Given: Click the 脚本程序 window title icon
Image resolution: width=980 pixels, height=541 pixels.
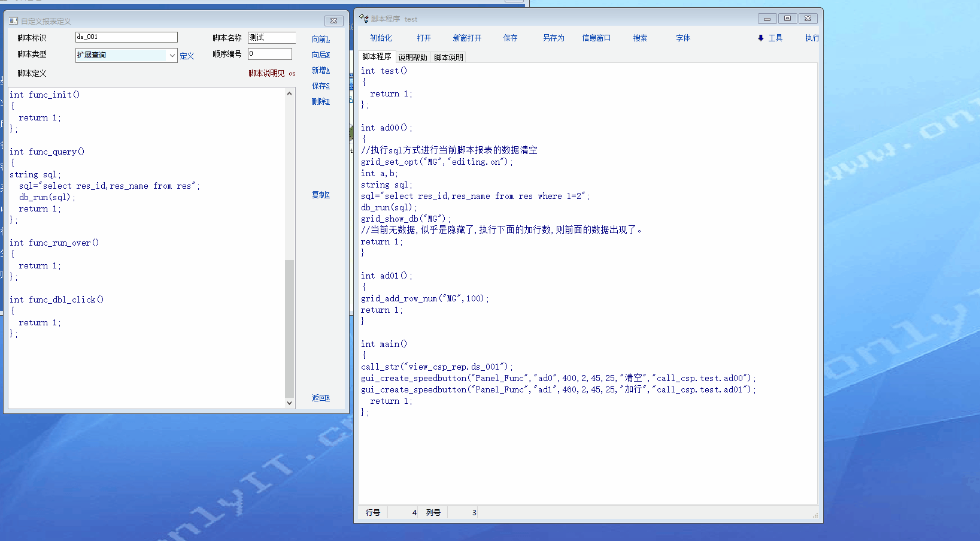Looking at the screenshot, I should tap(364, 19).
